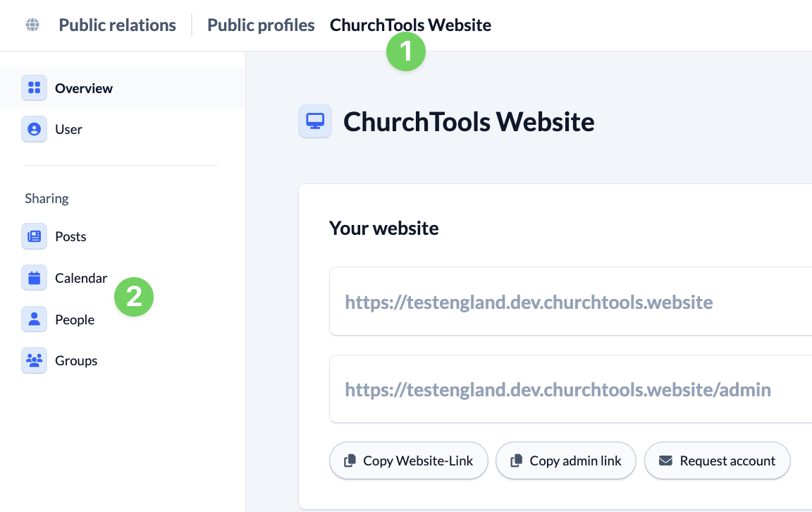
Task: Go to Public relations in breadcrumb
Action: tap(117, 25)
